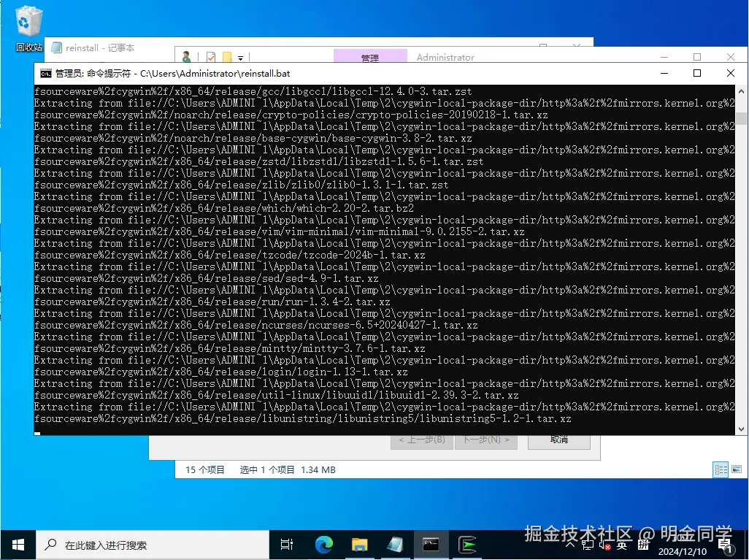Screen dimensions: 749x560
Task: Open the Recycle Bin desktop icon
Action: click(x=28, y=28)
